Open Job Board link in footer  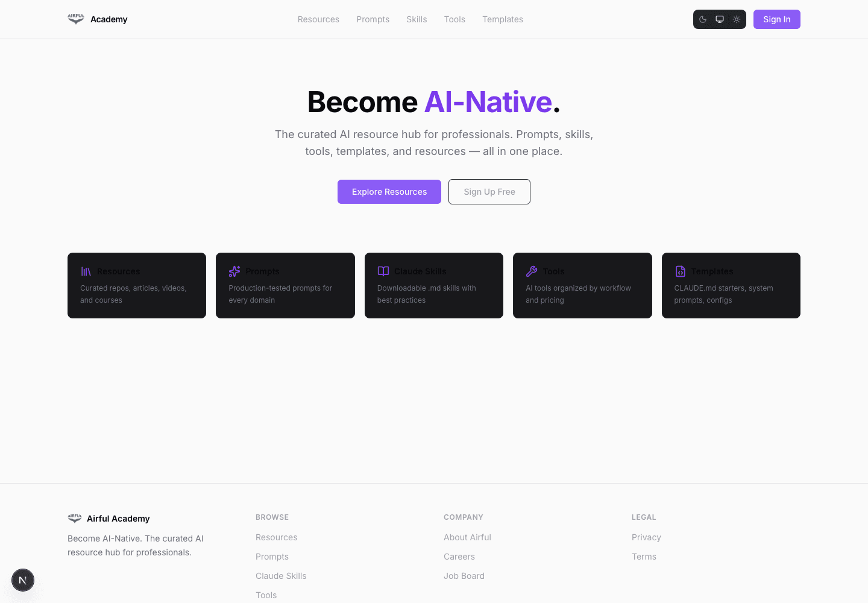pos(464,576)
